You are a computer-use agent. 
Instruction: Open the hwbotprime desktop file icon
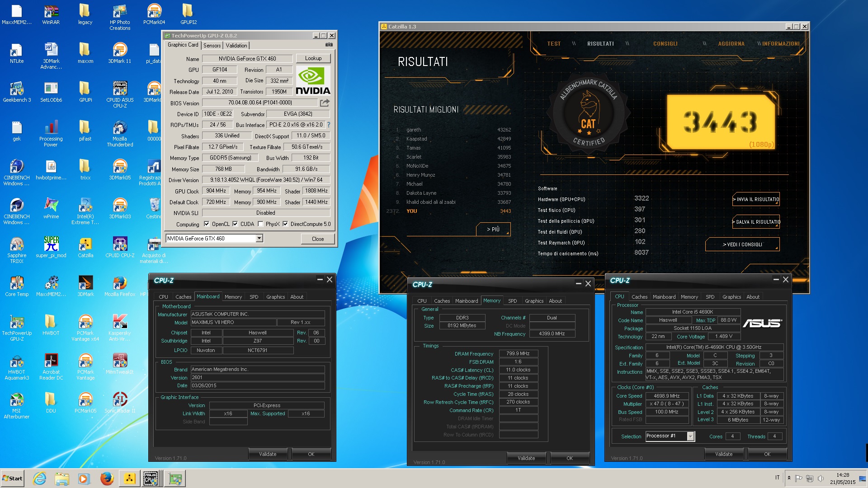point(51,170)
